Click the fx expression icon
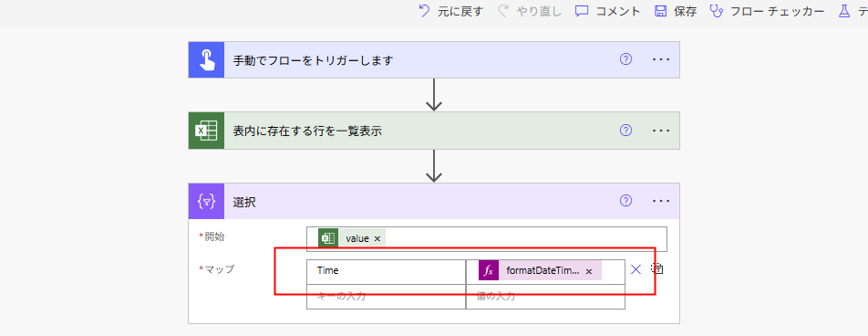The image size is (868, 336). click(489, 271)
